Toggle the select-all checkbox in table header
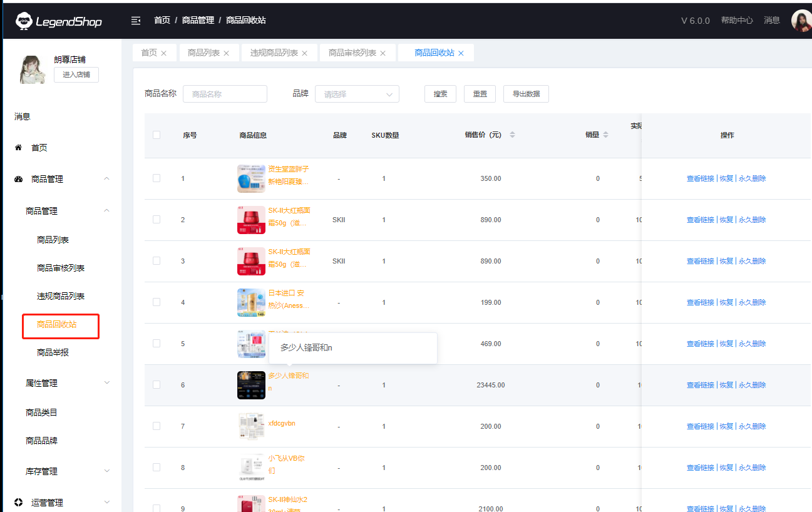The width and height of the screenshot is (812, 512). [x=157, y=135]
